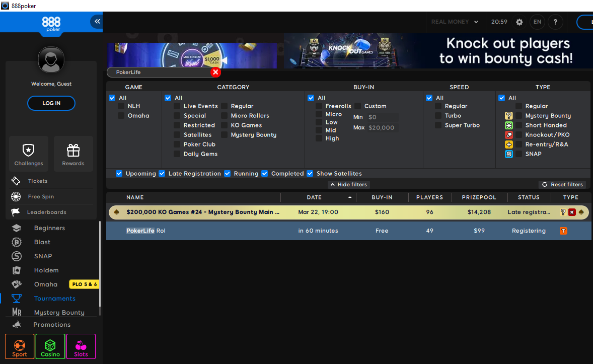593x364 pixels.
Task: Click the settings gear icon
Action: (520, 22)
